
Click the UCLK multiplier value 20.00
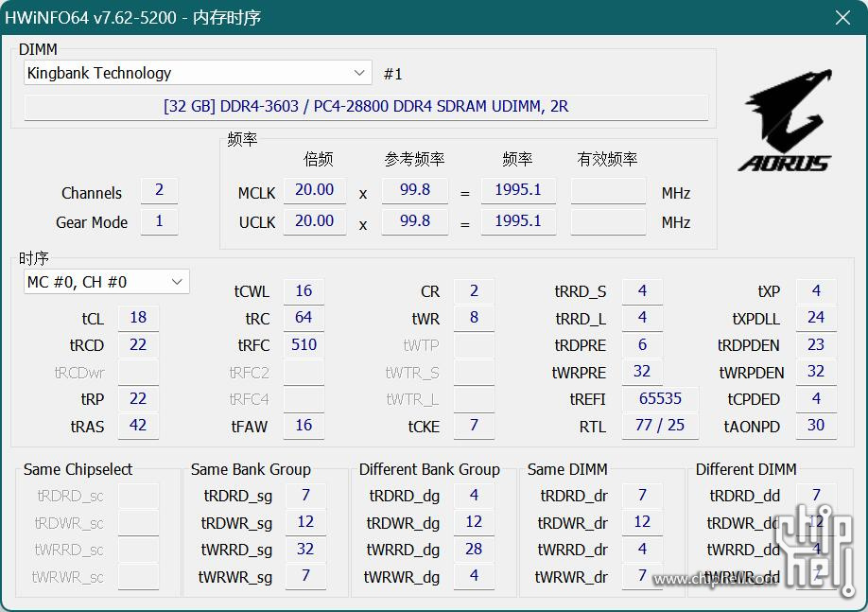click(x=315, y=221)
